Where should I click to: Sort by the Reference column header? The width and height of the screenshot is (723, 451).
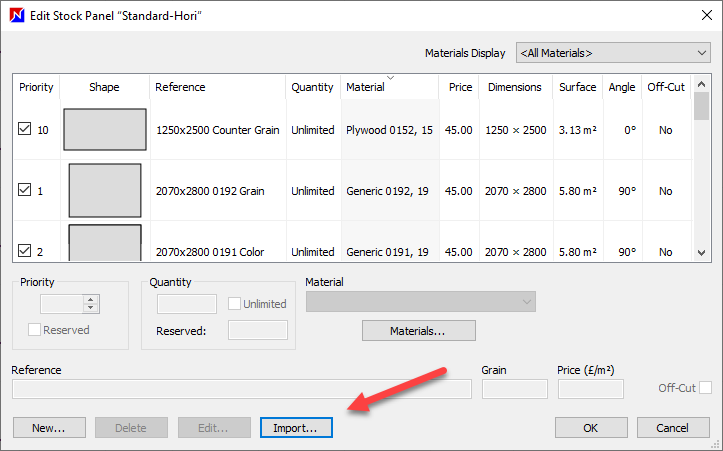click(218, 87)
